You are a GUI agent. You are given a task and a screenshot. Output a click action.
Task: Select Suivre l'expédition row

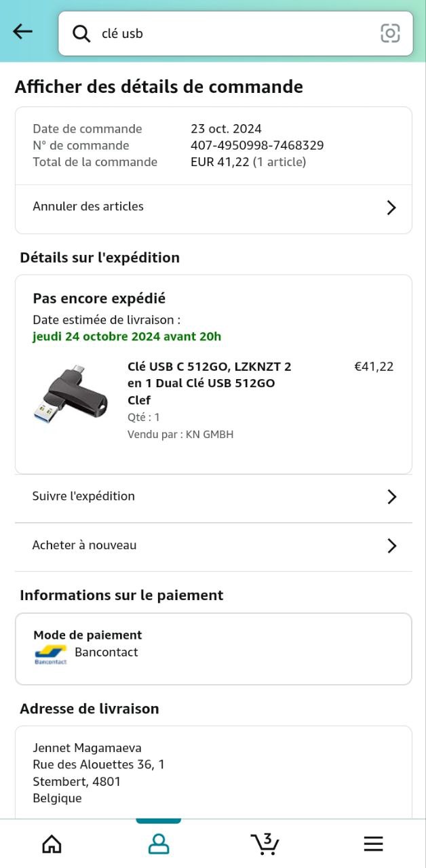tap(83, 496)
